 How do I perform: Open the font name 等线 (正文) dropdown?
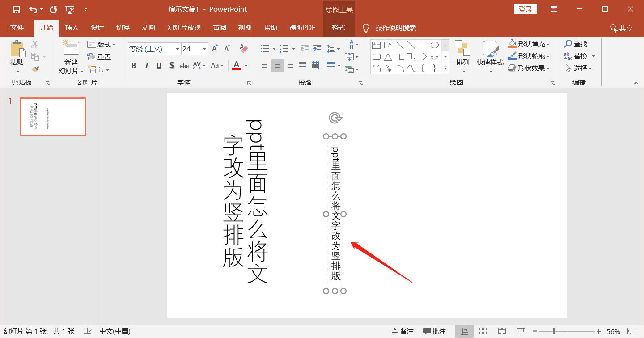[178, 49]
